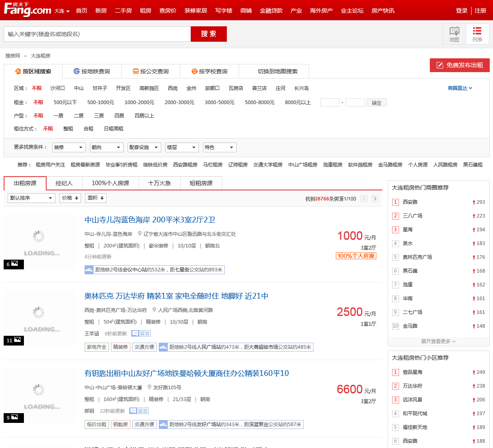Screen dimensions: 493x448
Task: Click location pin beside 友好路105号
Action: pos(149,387)
